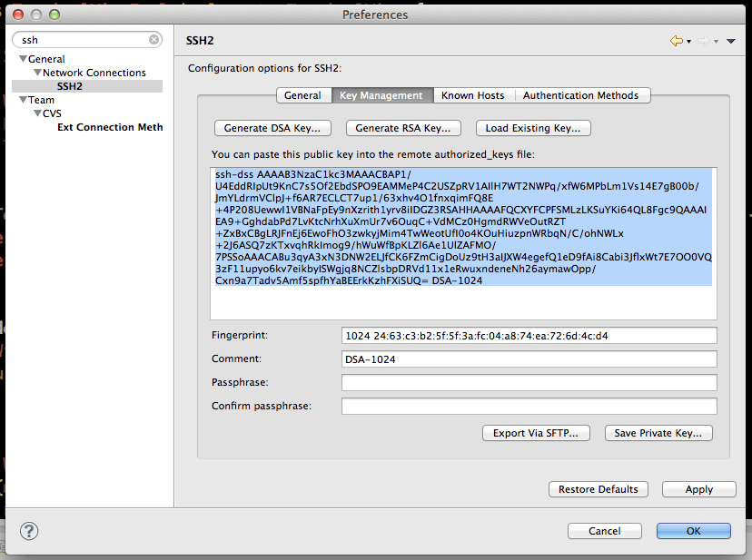Click Restore Defaults button
The width and height of the screenshot is (752, 560).
pyautogui.click(x=598, y=489)
